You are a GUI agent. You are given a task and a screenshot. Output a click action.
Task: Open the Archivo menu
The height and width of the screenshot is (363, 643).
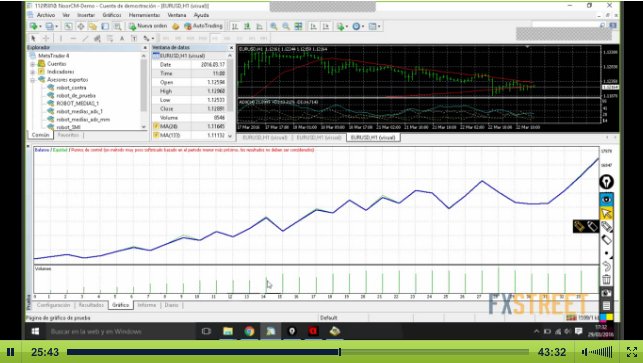point(46,15)
